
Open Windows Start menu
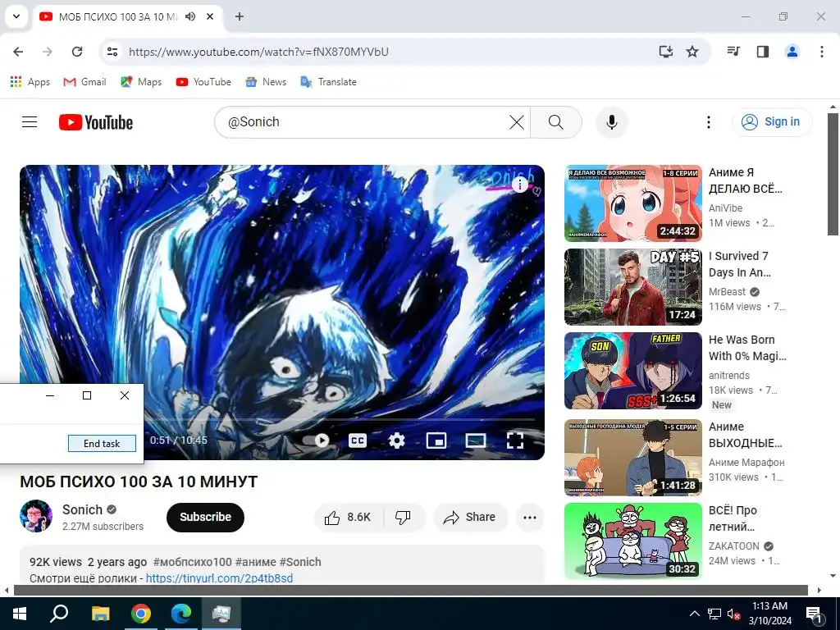point(20,613)
